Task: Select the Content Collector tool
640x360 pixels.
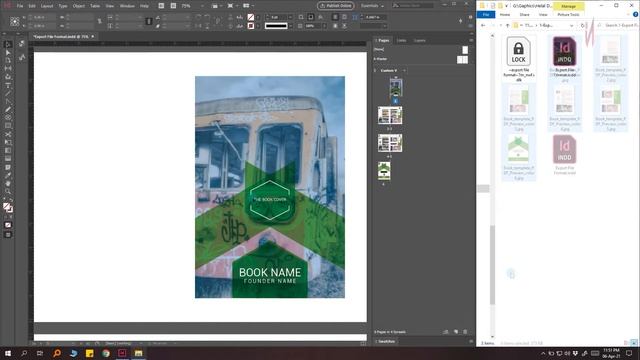Action: pyautogui.click(x=8, y=77)
